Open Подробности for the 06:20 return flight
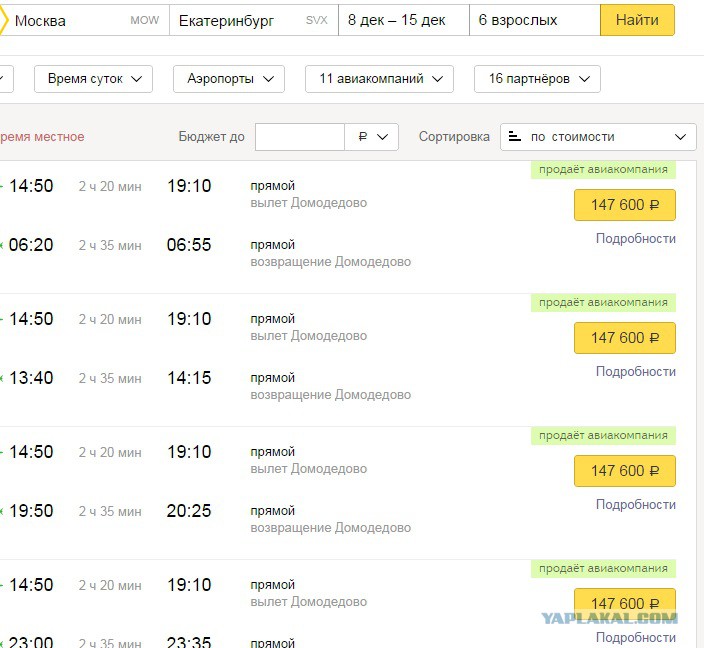The height and width of the screenshot is (648, 704). coord(636,238)
